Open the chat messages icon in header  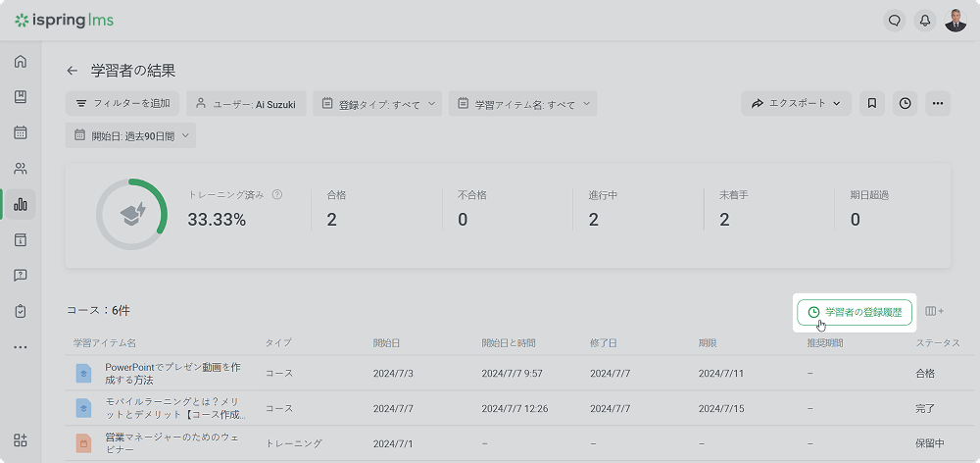pos(894,20)
